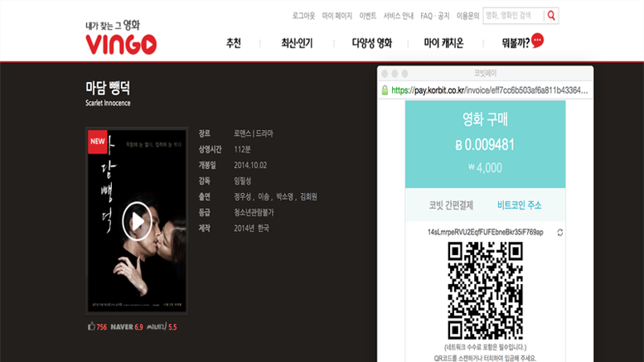This screenshot has height=362, width=644.
Task: Select the 다양성 영화 menu item
Action: coord(371,43)
